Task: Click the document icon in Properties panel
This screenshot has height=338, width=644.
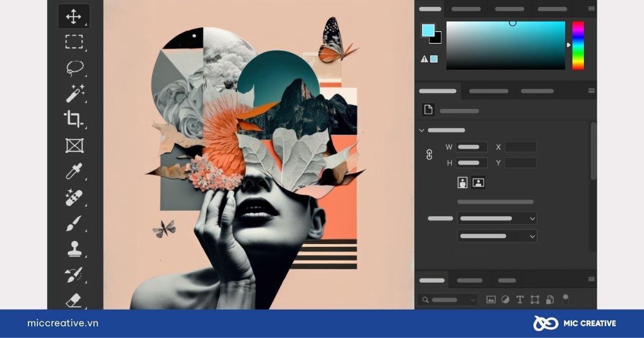Action: tap(428, 110)
